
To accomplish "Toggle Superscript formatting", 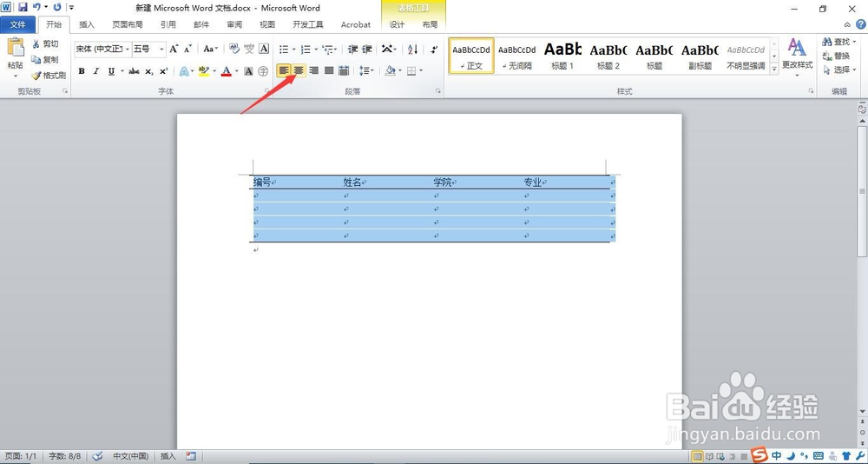I will 163,71.
